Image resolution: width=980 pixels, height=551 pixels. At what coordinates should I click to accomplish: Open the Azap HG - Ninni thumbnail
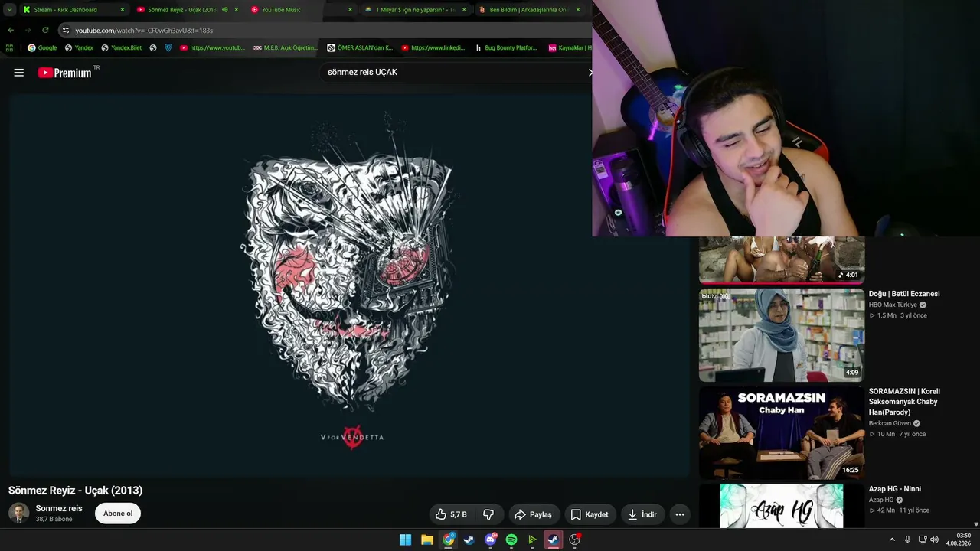782,506
